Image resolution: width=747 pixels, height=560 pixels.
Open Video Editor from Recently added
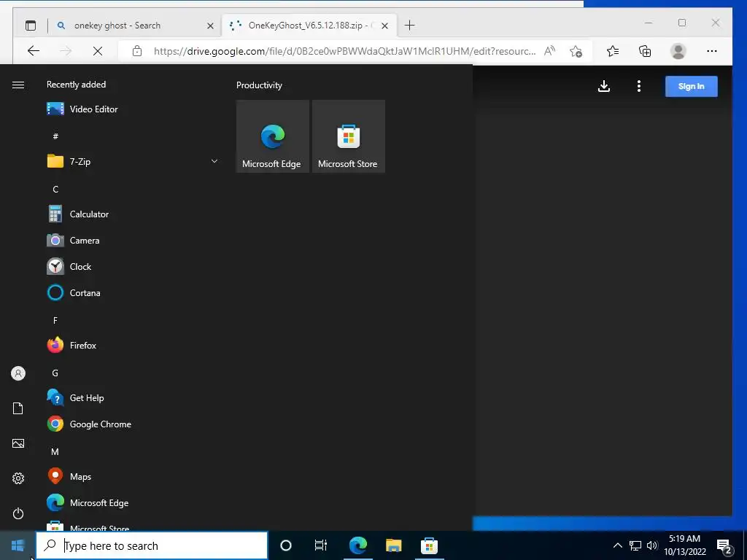tap(131, 109)
